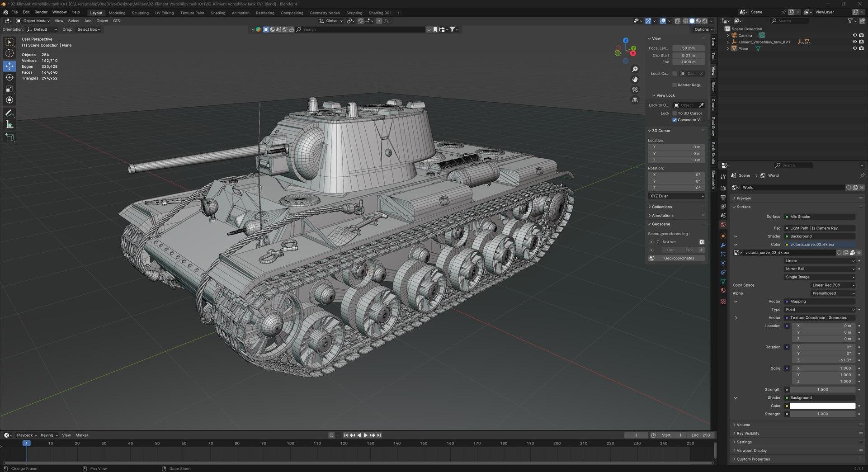868x472 pixels.
Task: Enable the Lock To 3D Cursor checkbox
Action: click(675, 113)
